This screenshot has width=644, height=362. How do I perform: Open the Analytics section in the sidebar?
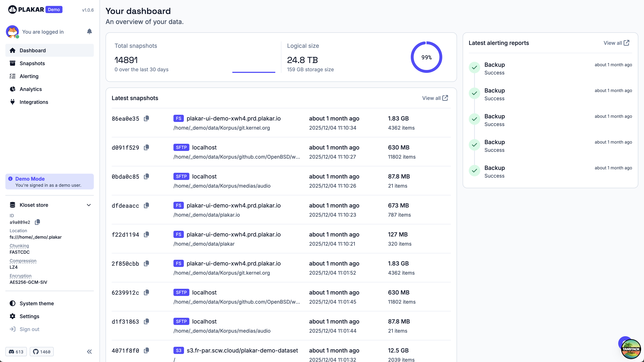click(x=30, y=89)
